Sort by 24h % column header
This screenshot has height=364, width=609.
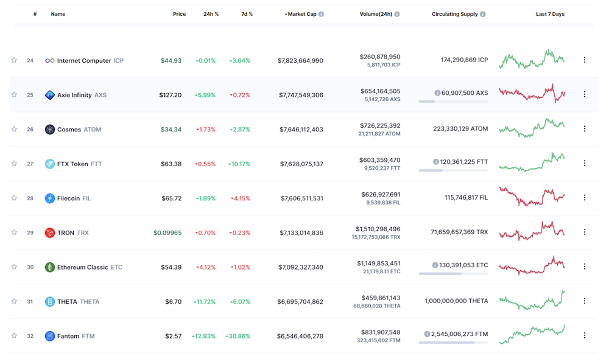coord(211,14)
